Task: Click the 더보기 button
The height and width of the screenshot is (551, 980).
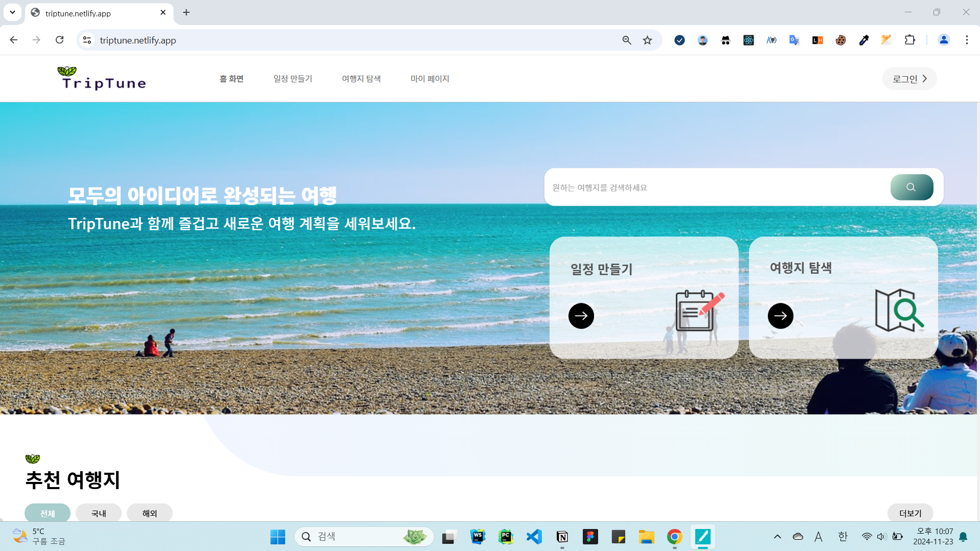Action: coord(910,513)
